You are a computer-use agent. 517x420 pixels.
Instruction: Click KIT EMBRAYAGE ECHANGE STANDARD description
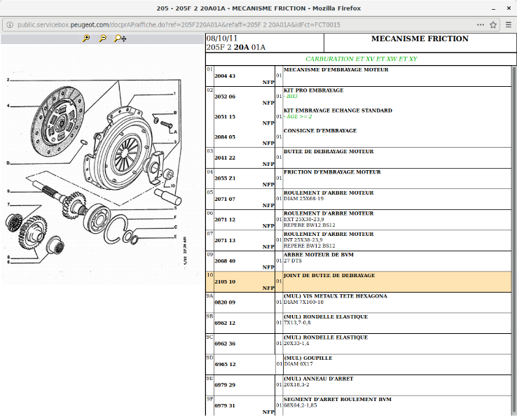tap(338, 111)
